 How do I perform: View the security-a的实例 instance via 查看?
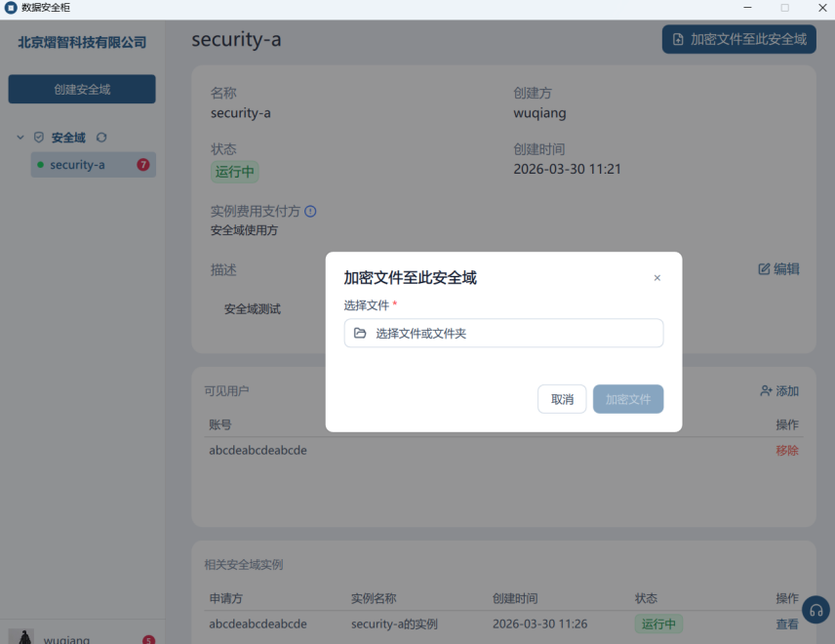[x=786, y=624]
